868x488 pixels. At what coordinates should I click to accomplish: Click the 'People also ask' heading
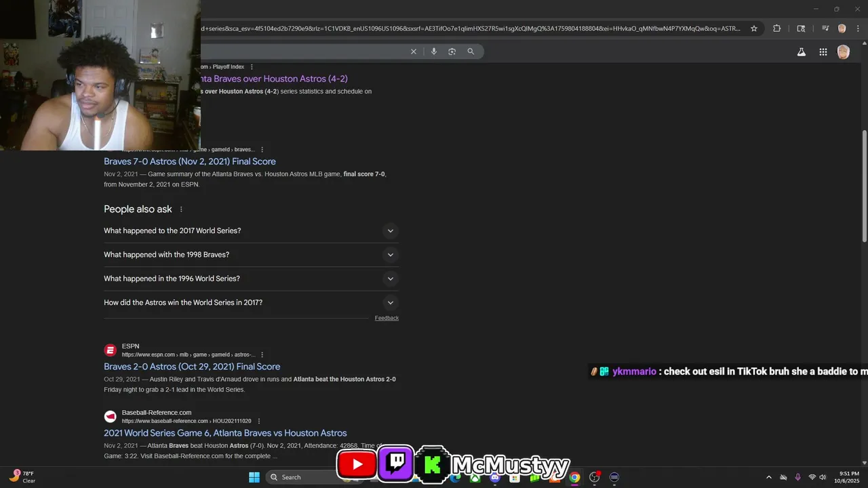pos(138,209)
